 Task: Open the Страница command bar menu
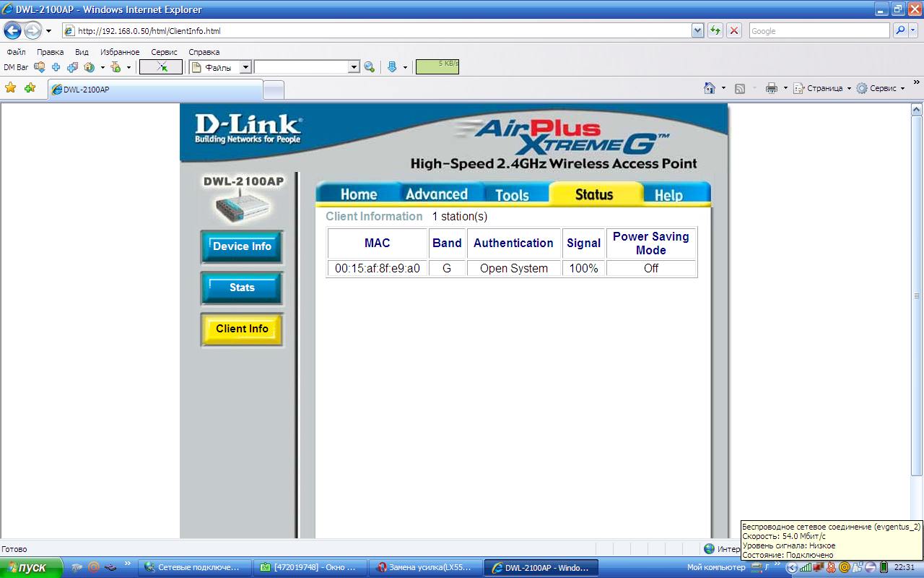click(822, 88)
